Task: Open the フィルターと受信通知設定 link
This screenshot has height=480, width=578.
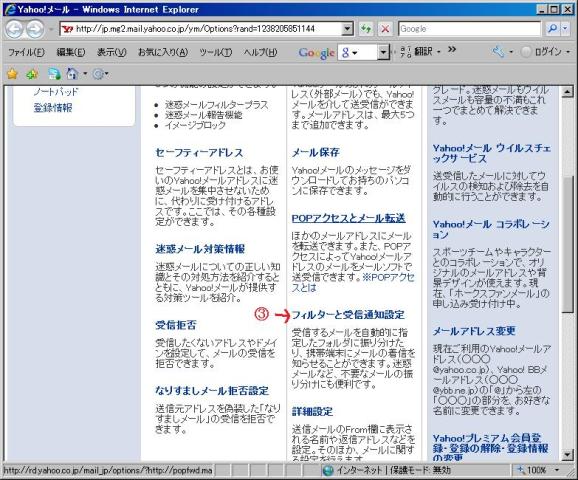Action: pos(348,314)
